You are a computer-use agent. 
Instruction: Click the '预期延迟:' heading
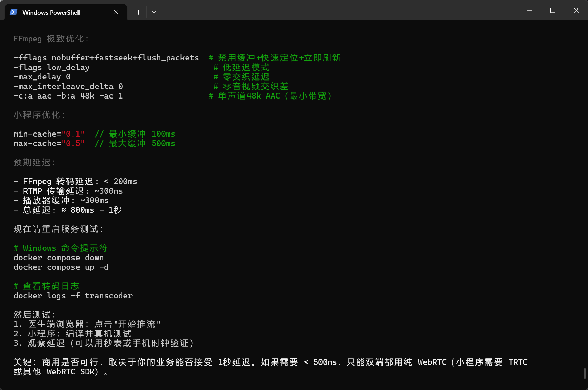pos(35,162)
